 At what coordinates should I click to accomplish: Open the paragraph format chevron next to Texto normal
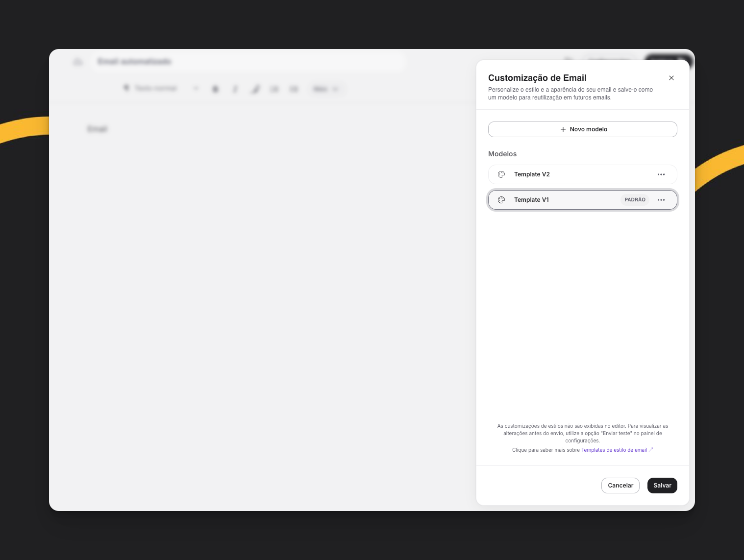[196, 88]
